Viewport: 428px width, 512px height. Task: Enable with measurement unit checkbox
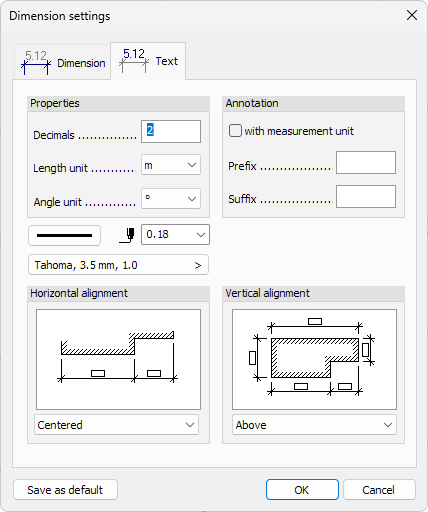(x=235, y=131)
